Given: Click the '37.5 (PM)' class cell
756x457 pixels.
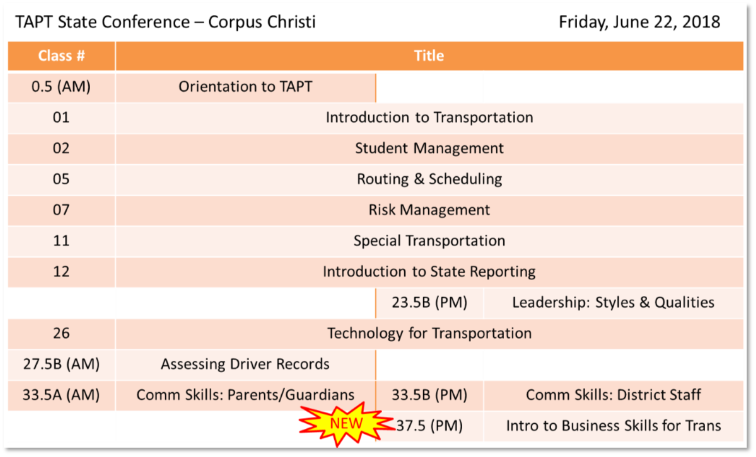Looking at the screenshot, I should pyautogui.click(x=429, y=427).
